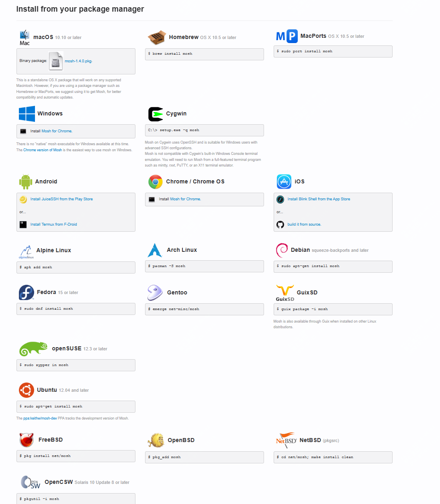Click the Android robot icon

(x=26, y=182)
